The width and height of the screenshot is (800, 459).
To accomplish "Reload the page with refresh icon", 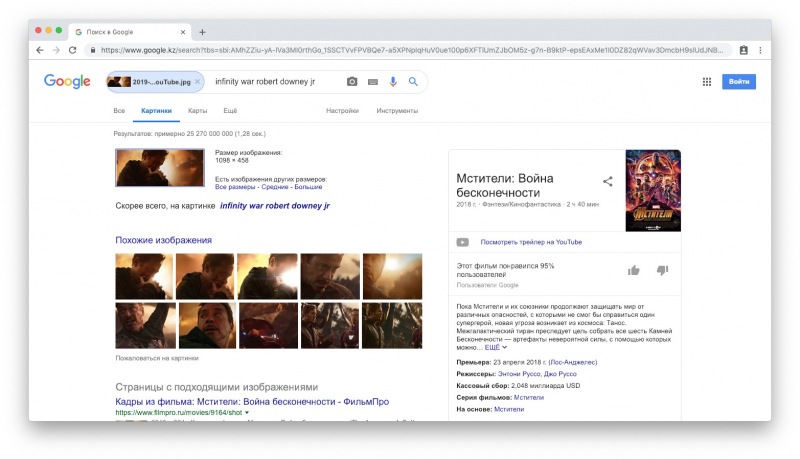I will [x=72, y=50].
